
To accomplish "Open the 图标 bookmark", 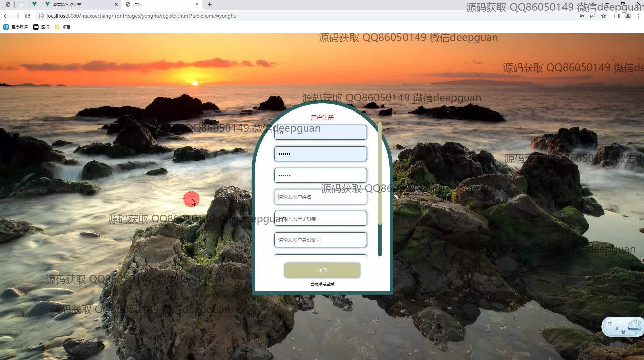I will tap(41, 27).
